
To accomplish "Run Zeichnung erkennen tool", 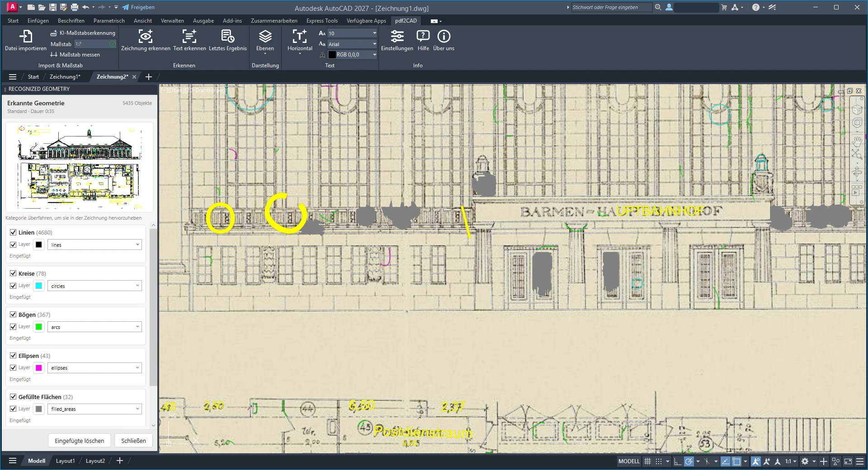I will click(146, 37).
